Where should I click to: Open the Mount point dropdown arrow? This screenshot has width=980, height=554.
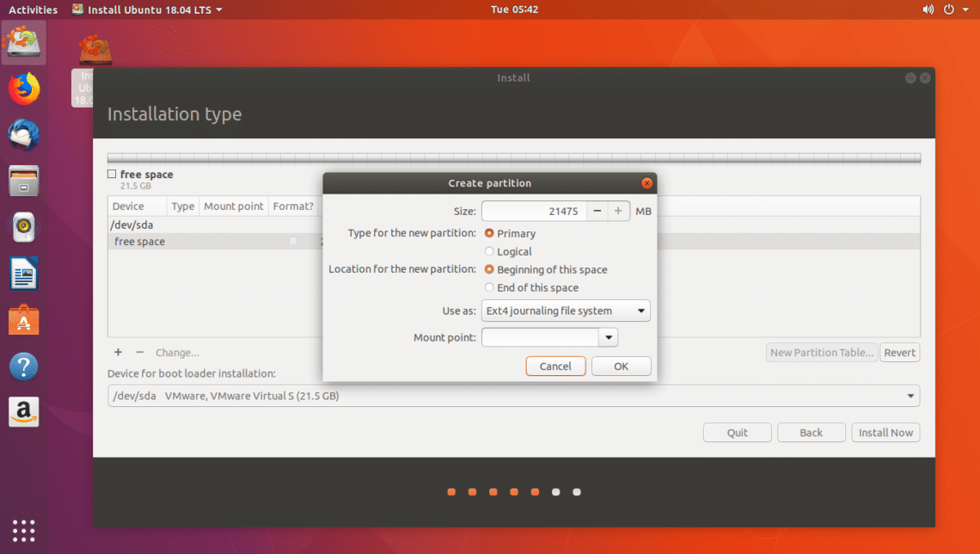(608, 338)
